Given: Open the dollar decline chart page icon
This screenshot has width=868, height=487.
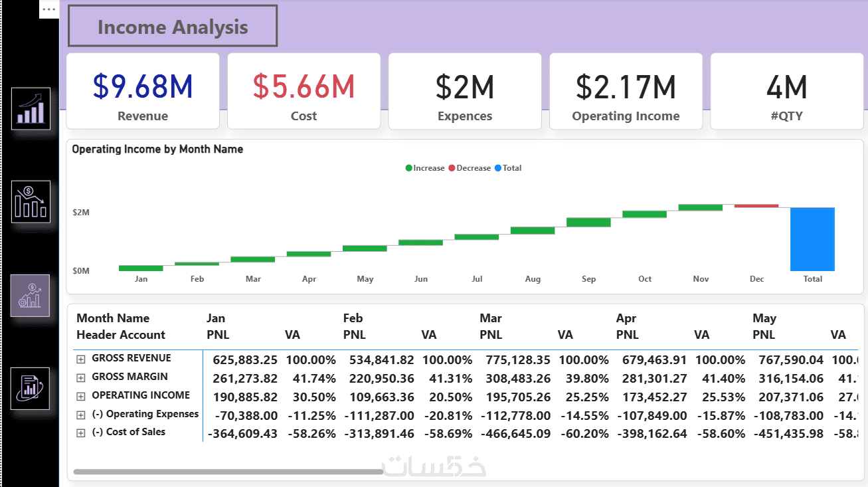Looking at the screenshot, I should click(31, 201).
